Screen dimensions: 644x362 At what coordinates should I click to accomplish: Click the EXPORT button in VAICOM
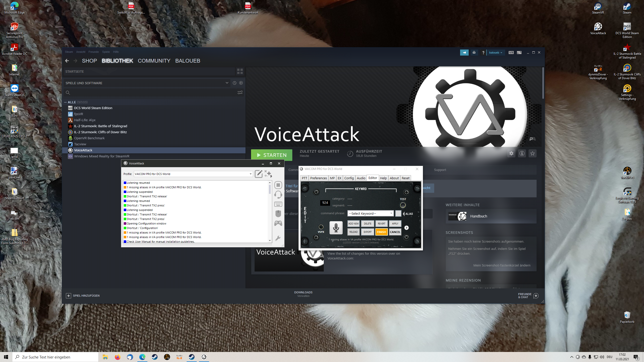pos(368,232)
